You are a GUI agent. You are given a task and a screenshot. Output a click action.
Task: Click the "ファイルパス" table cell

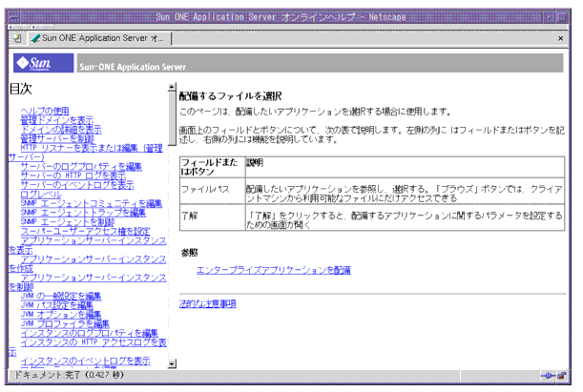(x=213, y=191)
